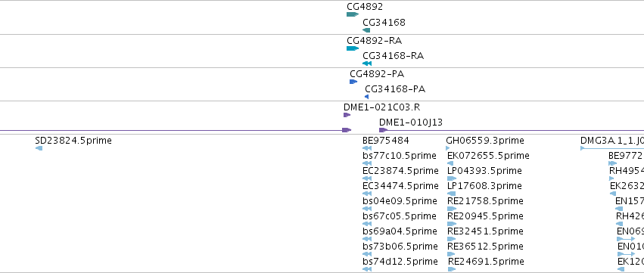
Task: Select the label starting with RH426
Action: click(x=630, y=216)
